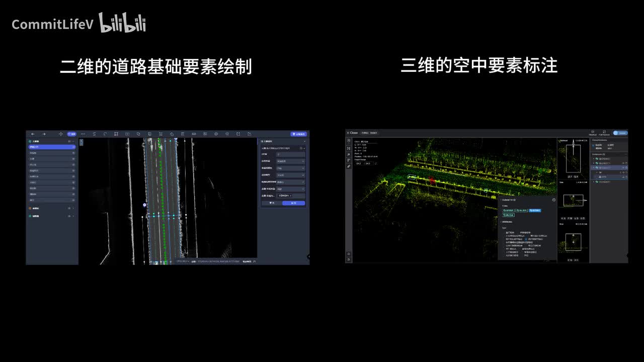644x362 pixels.
Task: Click the Full Screen icon in the 3D tool
Action: click(x=604, y=133)
